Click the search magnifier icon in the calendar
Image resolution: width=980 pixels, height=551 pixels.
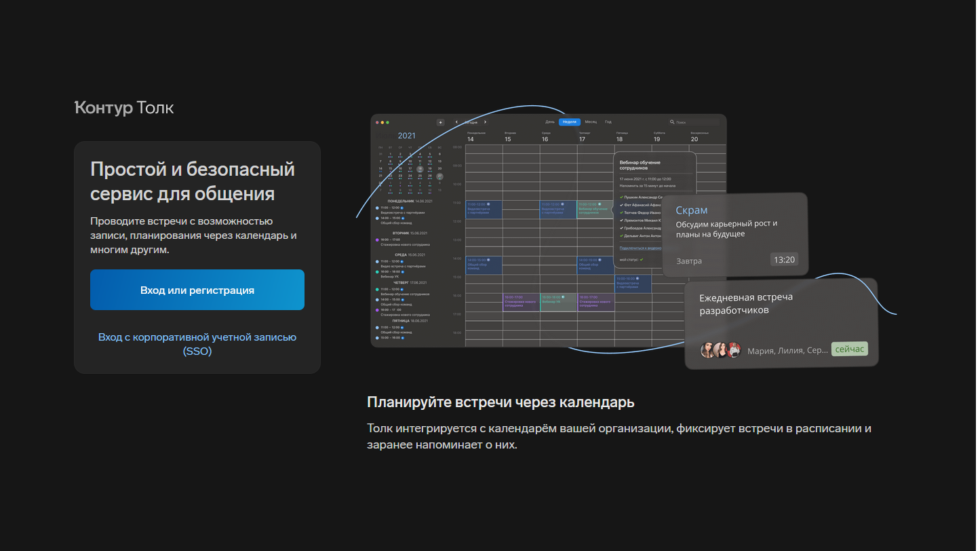672,122
